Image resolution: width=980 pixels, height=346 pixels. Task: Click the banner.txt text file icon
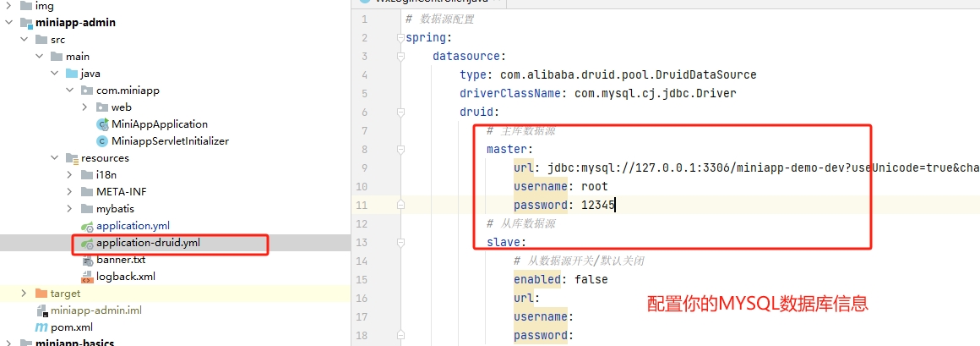(87, 260)
